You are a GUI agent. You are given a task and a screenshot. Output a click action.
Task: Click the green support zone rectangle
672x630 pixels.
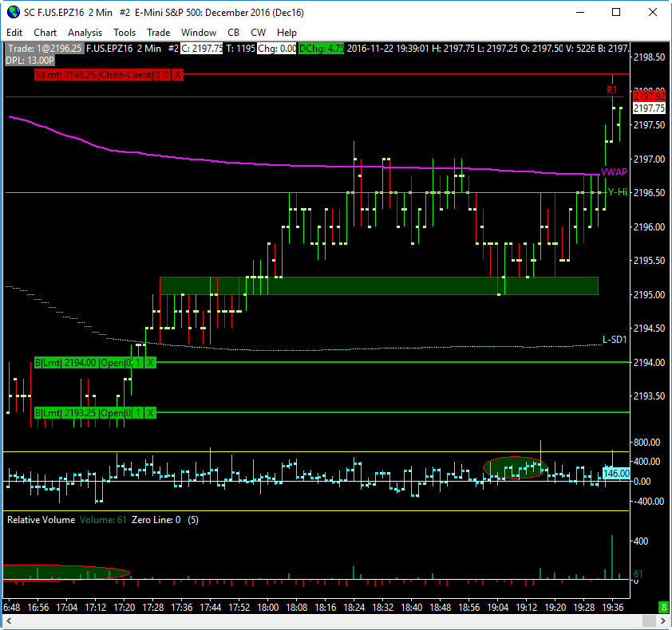[379, 285]
